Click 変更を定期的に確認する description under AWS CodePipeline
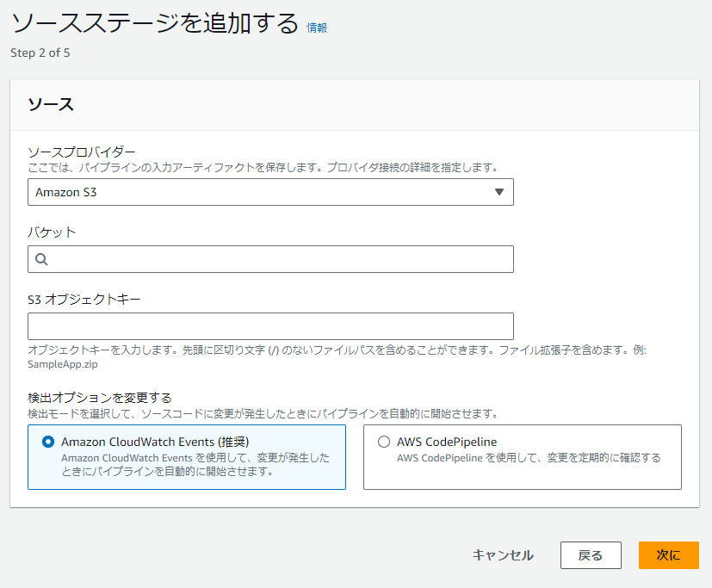This screenshot has height=588, width=712. coord(529,458)
